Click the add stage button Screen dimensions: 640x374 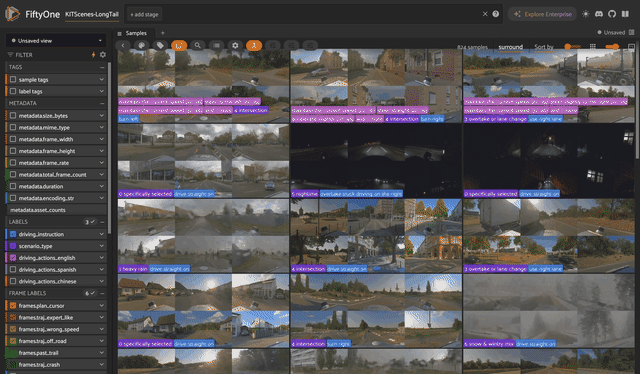[x=144, y=14]
